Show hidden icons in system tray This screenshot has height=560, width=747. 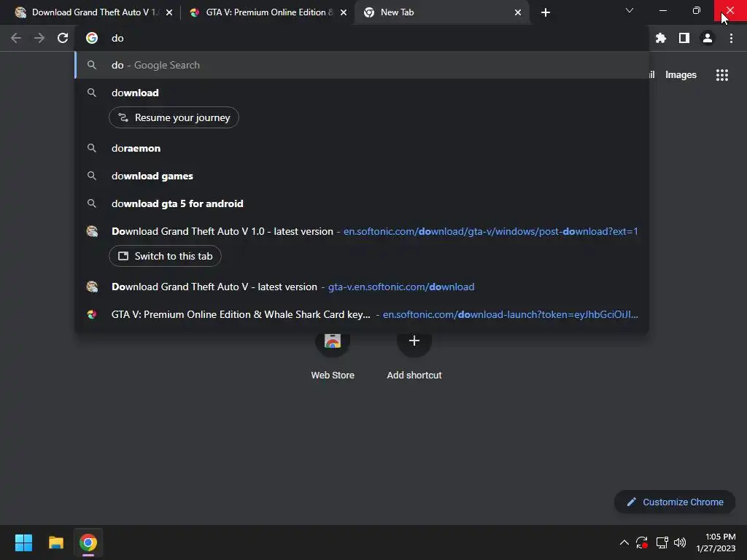624,542
